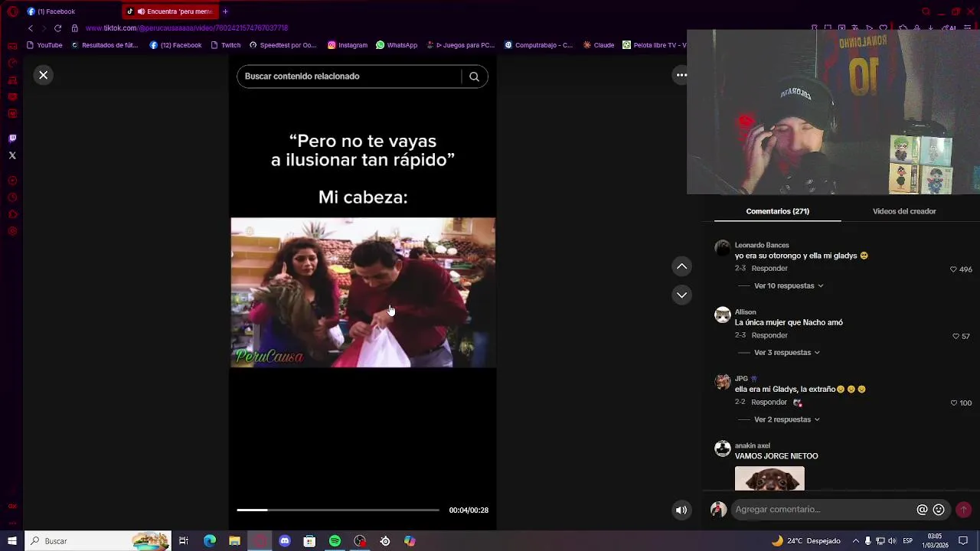Image resolution: width=980 pixels, height=551 pixels.
Task: Go to next video with down arrow
Action: 681,295
